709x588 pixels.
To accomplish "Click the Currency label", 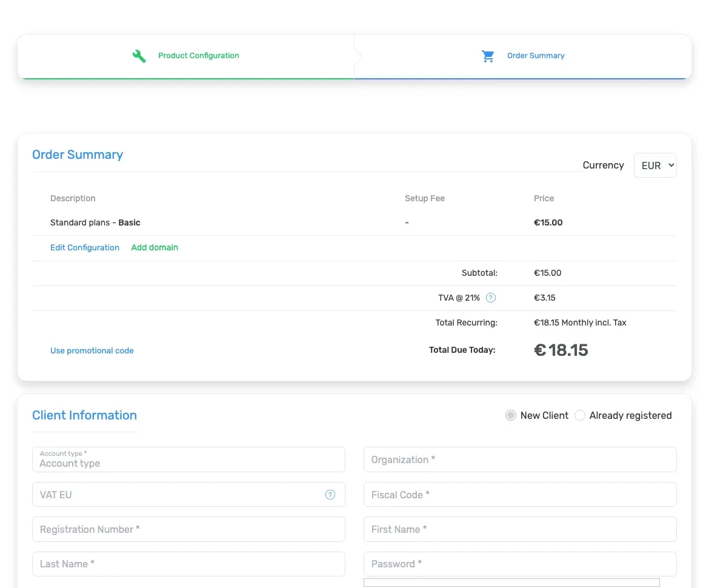I will pyautogui.click(x=603, y=165).
